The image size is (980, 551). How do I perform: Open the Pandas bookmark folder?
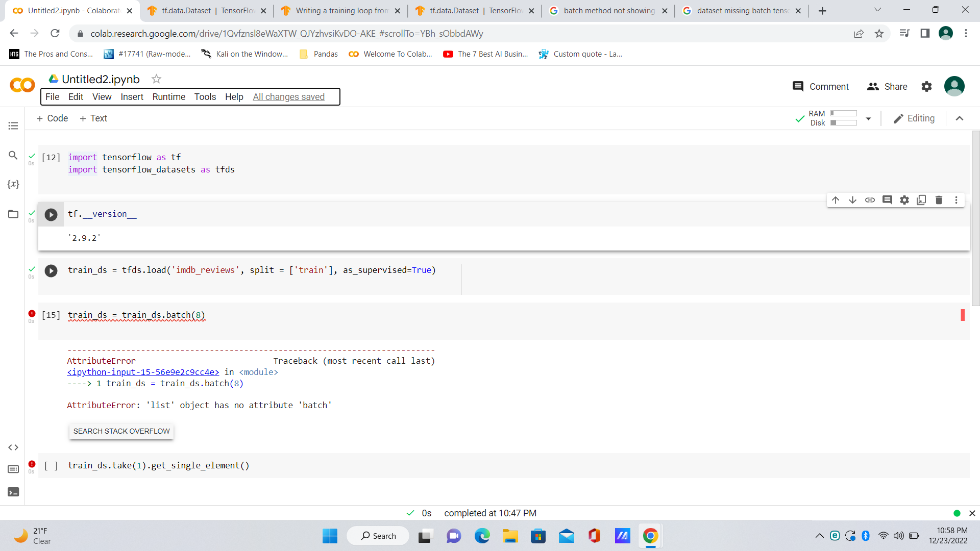pos(318,54)
